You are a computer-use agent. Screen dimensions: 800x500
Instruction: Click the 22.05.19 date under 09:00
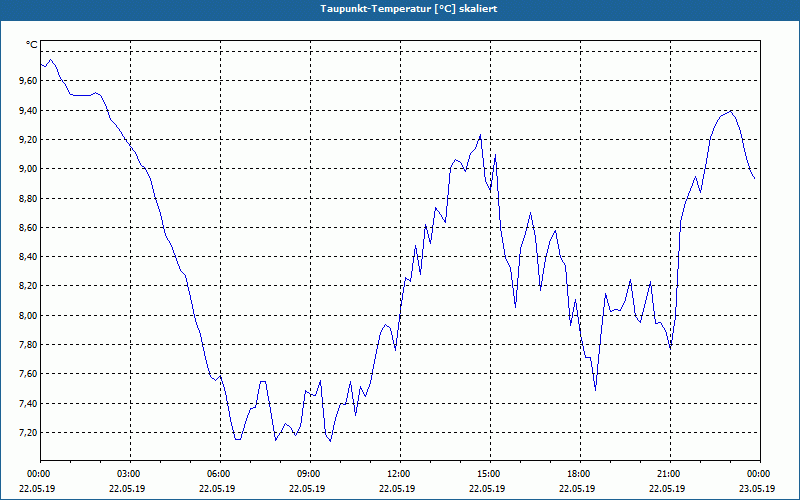coord(307,488)
